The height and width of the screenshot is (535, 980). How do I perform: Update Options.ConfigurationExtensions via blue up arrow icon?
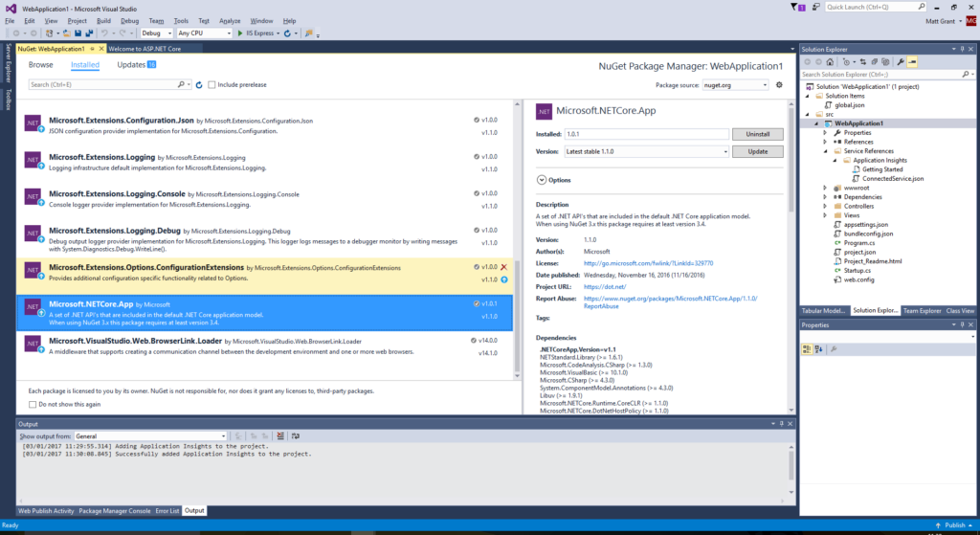coord(503,279)
